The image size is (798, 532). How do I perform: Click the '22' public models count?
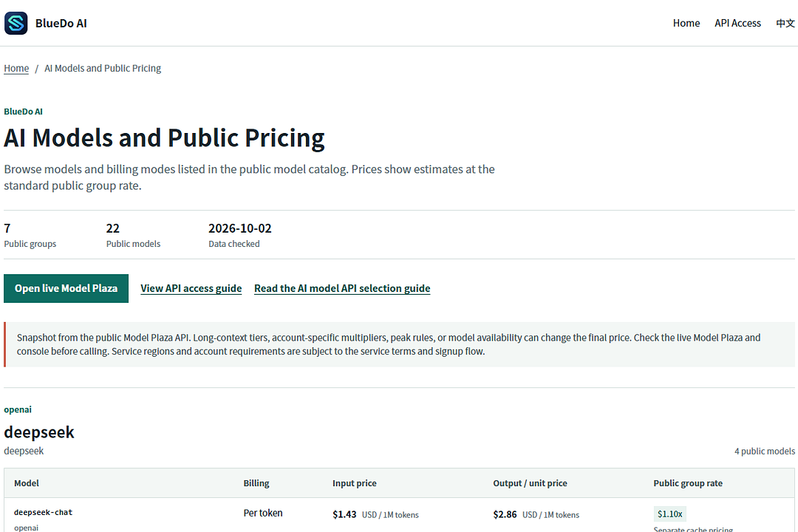click(113, 228)
